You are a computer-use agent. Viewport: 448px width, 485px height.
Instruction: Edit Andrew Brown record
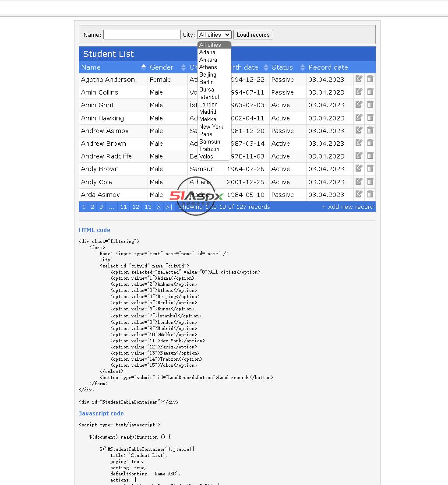point(359,143)
